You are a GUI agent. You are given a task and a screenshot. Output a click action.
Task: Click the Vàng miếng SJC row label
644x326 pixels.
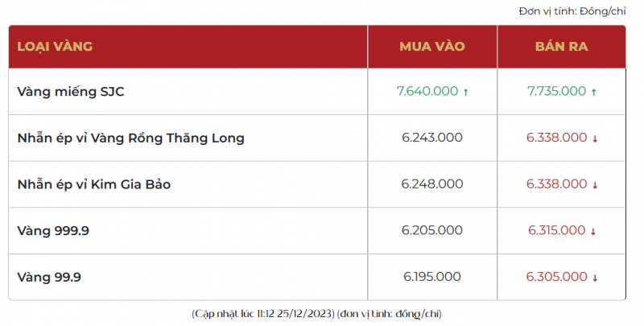pyautogui.click(x=71, y=92)
